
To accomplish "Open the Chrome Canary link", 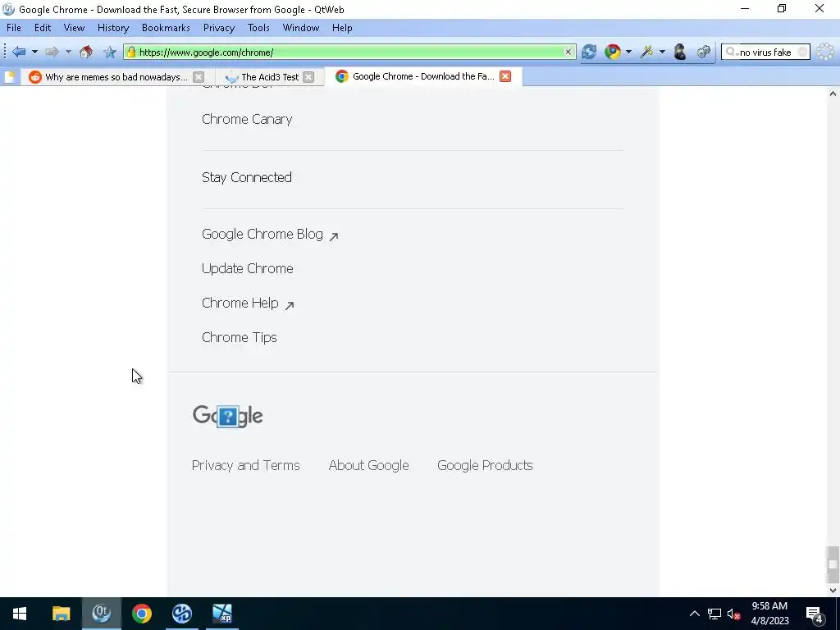I will coord(247,119).
